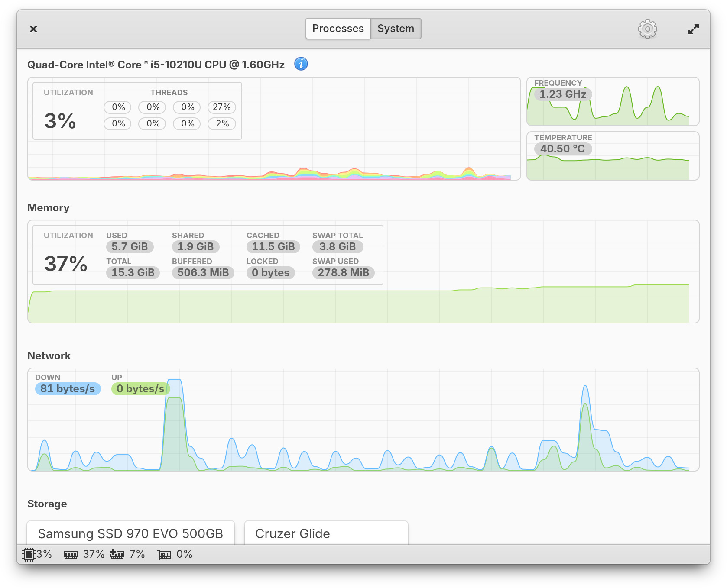This screenshot has width=727, height=588.
Task: Click the 278.8 MiB swap used value
Action: (343, 273)
